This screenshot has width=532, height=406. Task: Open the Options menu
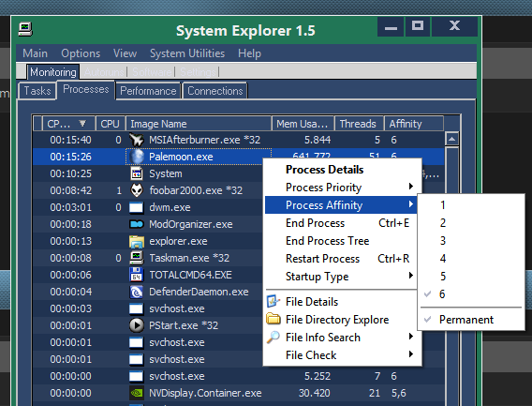pyautogui.click(x=81, y=53)
